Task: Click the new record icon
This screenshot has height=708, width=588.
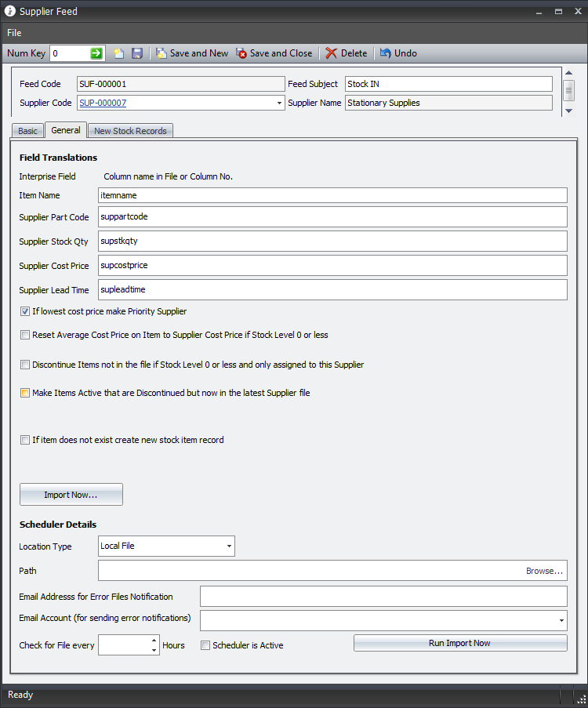Action: tap(119, 53)
